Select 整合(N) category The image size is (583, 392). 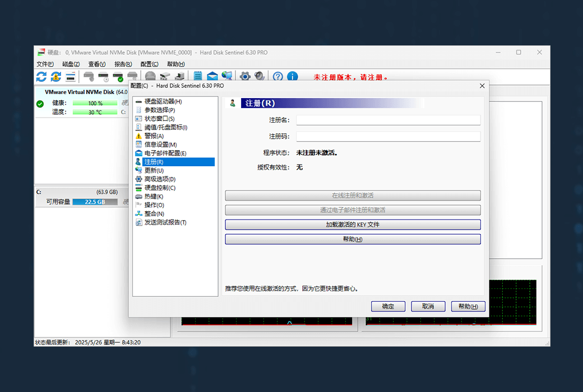pyautogui.click(x=154, y=214)
